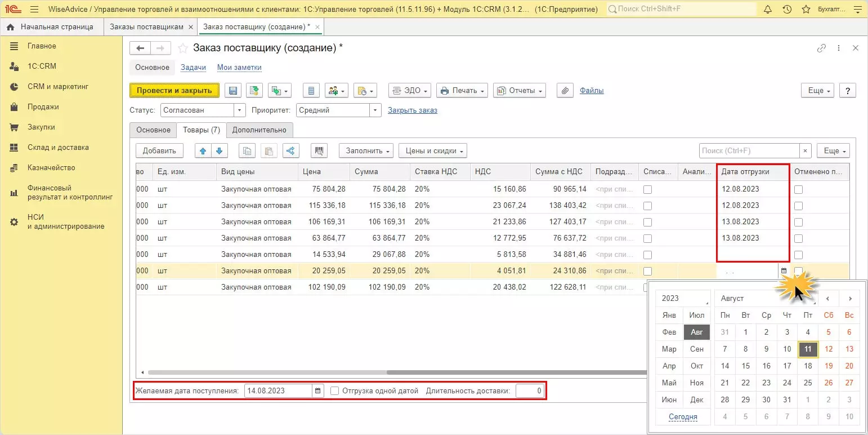Open notifications bell icon
Screen dimensions: 868x435
pyautogui.click(x=768, y=10)
